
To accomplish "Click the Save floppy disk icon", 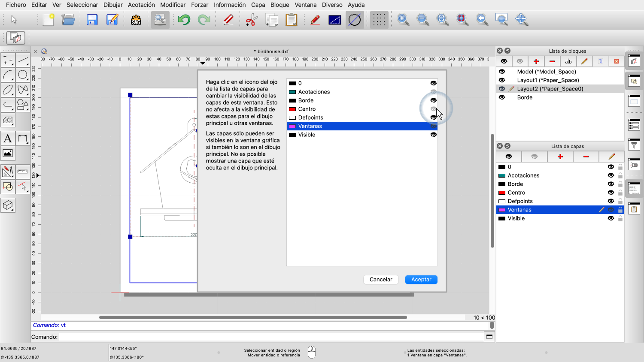I will tap(92, 20).
